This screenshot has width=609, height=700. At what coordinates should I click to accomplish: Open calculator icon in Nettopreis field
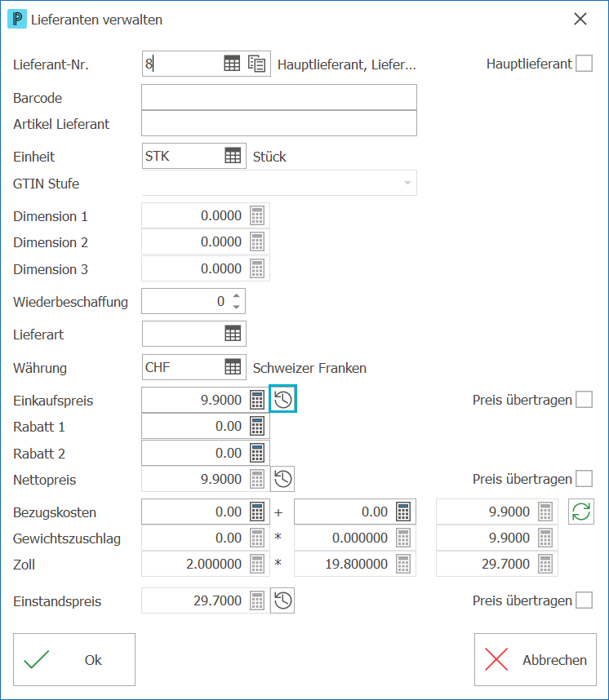(257, 479)
